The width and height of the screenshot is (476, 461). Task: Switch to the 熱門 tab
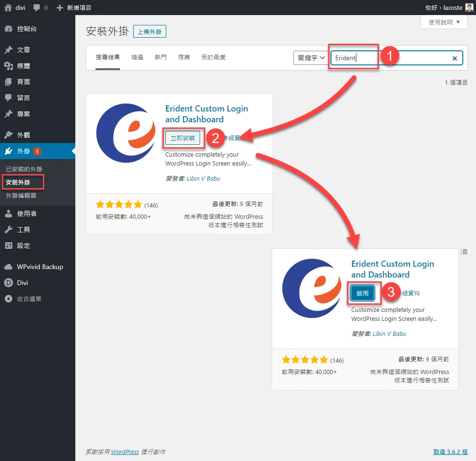coord(161,57)
